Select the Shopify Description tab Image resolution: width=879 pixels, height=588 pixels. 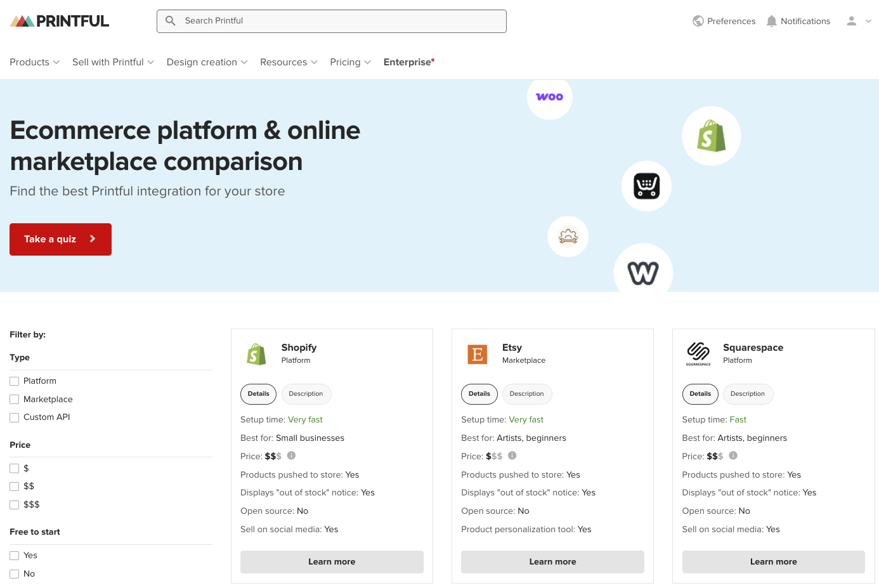(x=306, y=394)
